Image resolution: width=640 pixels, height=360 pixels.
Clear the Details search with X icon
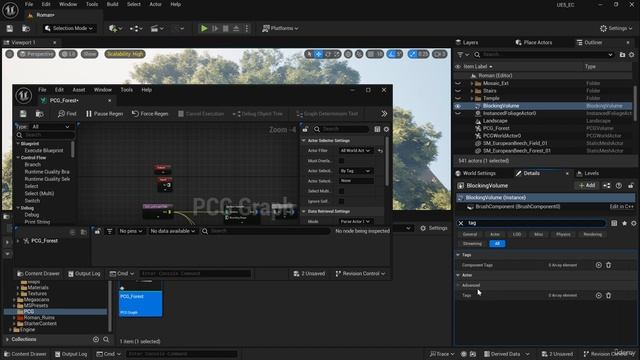click(460, 223)
